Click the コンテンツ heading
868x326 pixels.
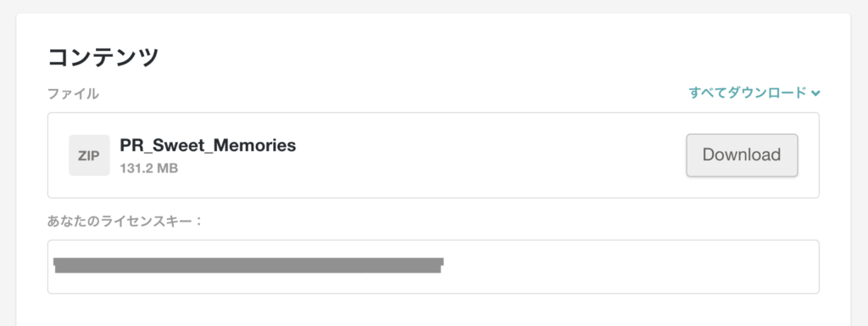[103, 57]
